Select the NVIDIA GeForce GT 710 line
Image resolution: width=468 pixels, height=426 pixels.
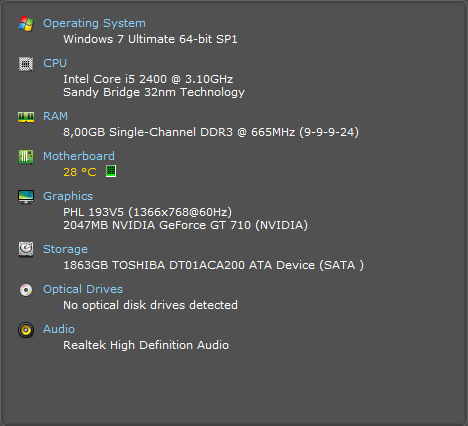pos(185,225)
